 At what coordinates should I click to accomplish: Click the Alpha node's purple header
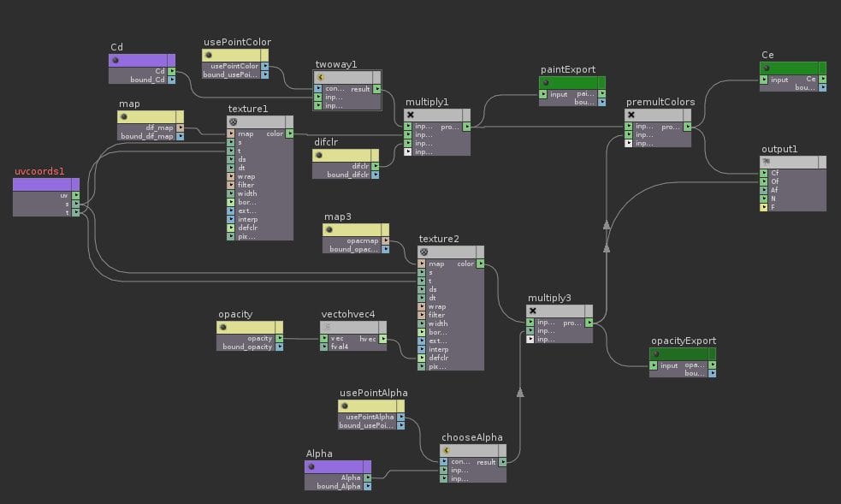[338, 466]
